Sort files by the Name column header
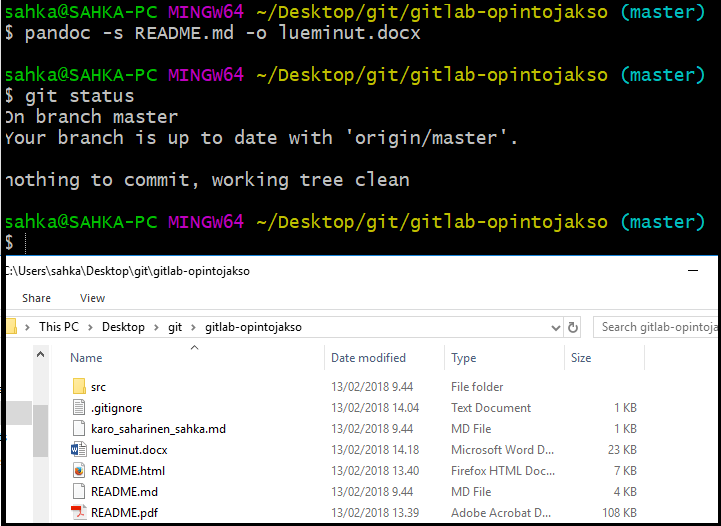This screenshot has width=721, height=526. [86, 358]
